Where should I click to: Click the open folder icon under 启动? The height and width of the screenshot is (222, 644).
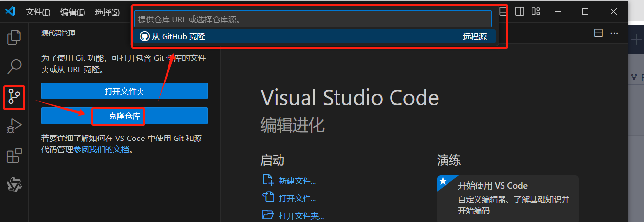[x=268, y=215]
